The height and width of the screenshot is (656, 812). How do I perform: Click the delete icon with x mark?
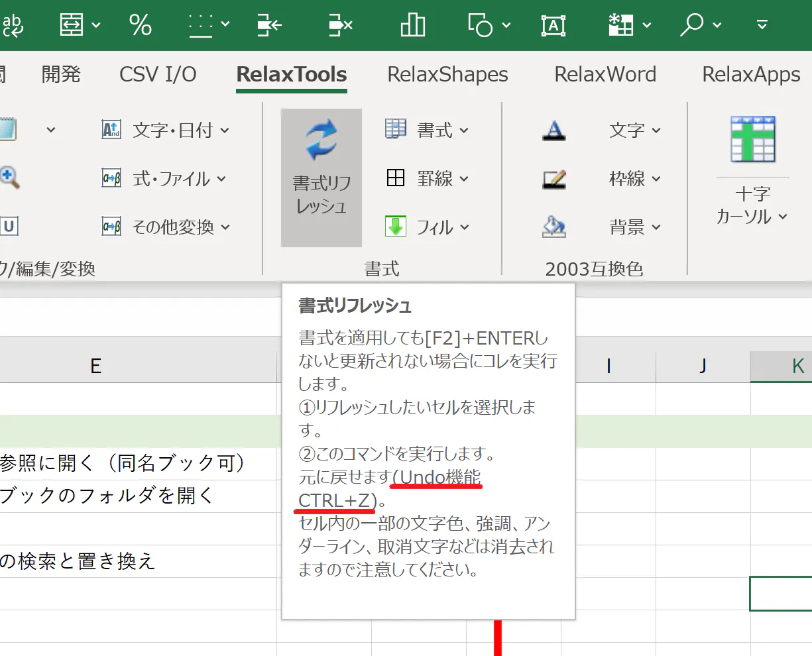(x=341, y=25)
